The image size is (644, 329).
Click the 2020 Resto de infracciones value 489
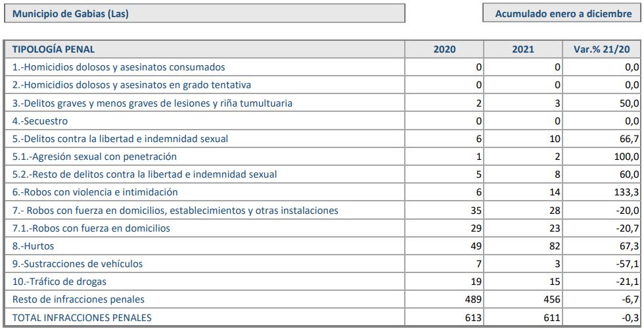click(474, 299)
